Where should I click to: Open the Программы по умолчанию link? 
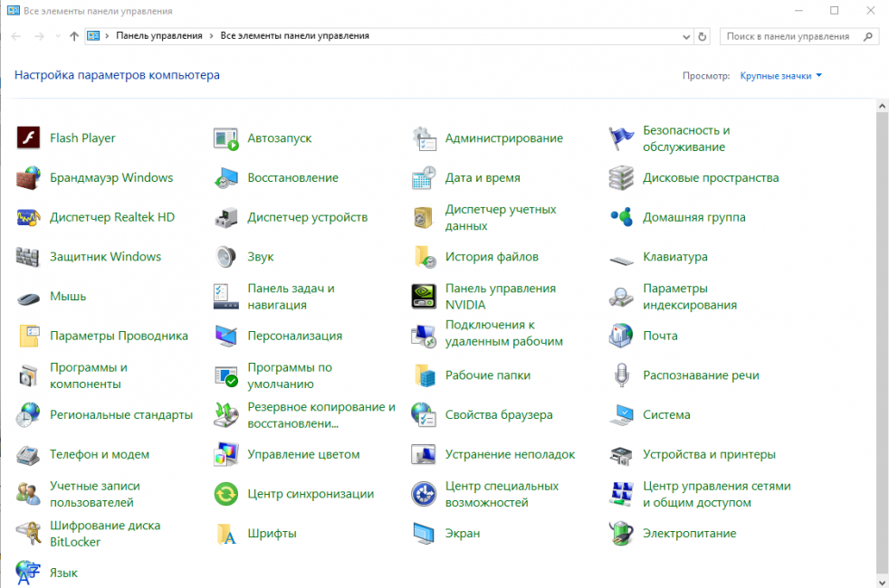click(290, 375)
